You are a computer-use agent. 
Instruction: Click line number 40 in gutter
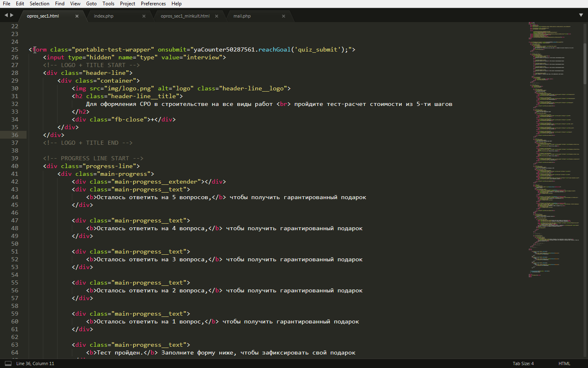15,166
